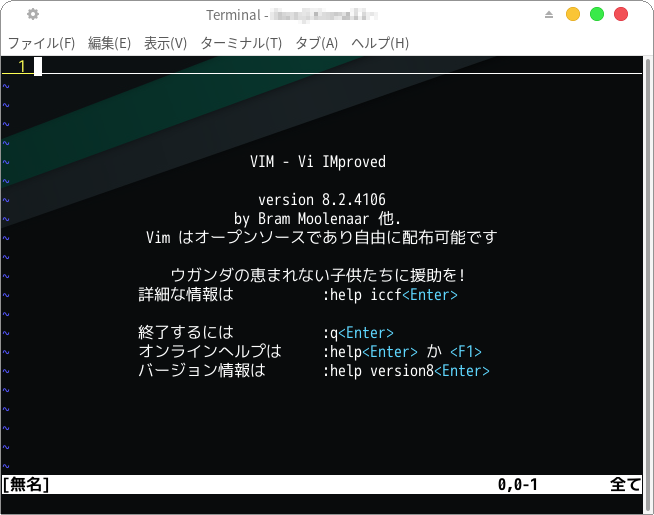Open the 編集(E) menu
Viewport: 654px width, 515px height.
click(109, 43)
